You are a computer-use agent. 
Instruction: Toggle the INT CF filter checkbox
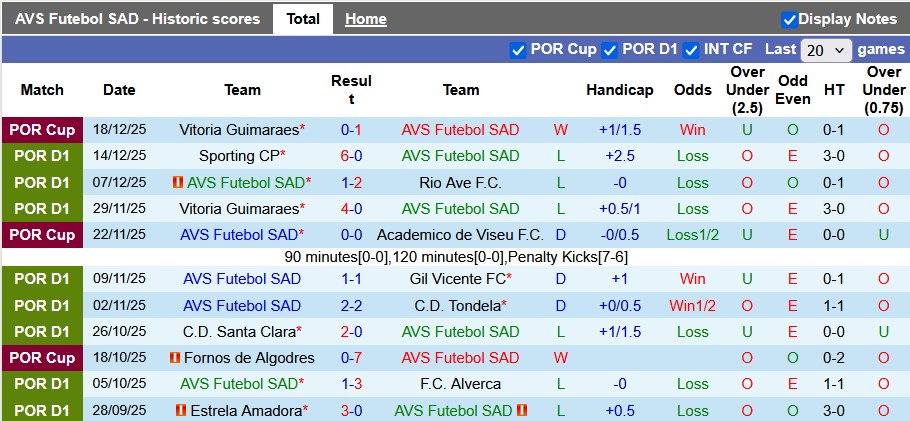point(691,50)
